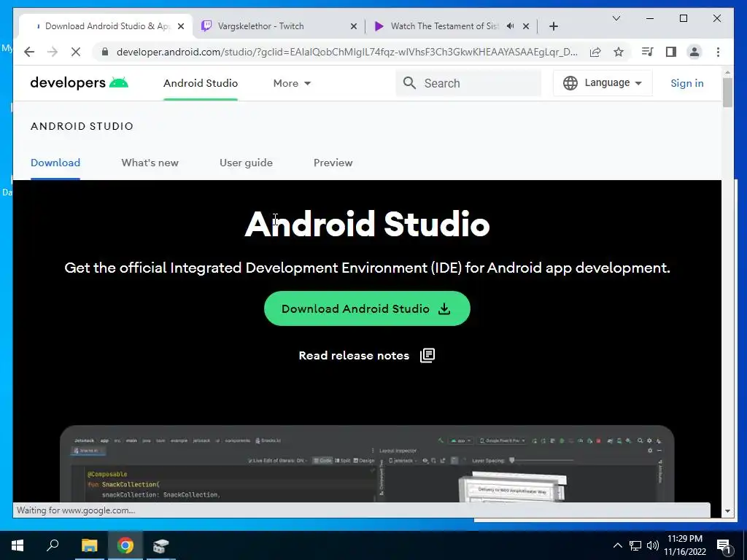Viewport: 747px width, 560px height.
Task: Open a new browser tab
Action: pyautogui.click(x=553, y=26)
